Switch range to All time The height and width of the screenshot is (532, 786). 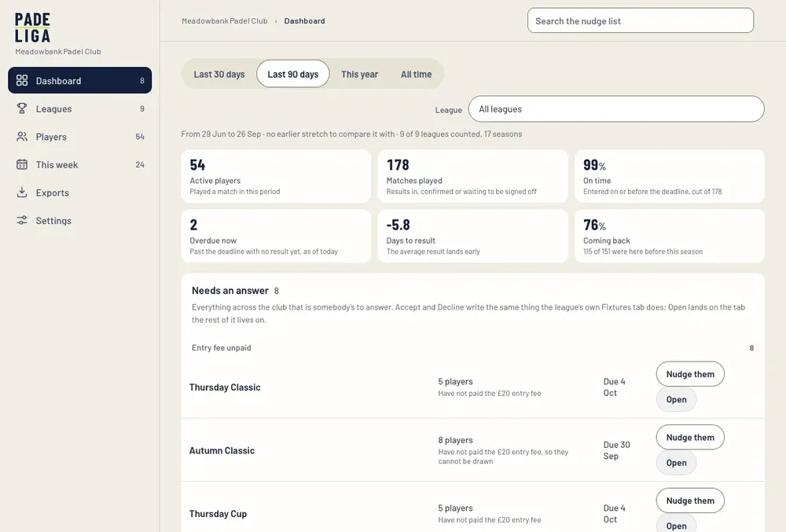pyautogui.click(x=416, y=74)
